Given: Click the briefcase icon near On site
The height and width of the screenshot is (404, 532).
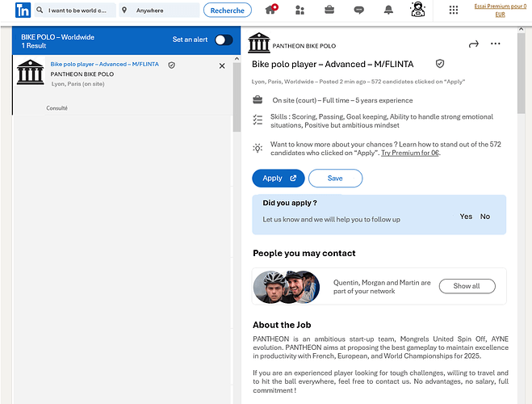Looking at the screenshot, I should point(258,100).
